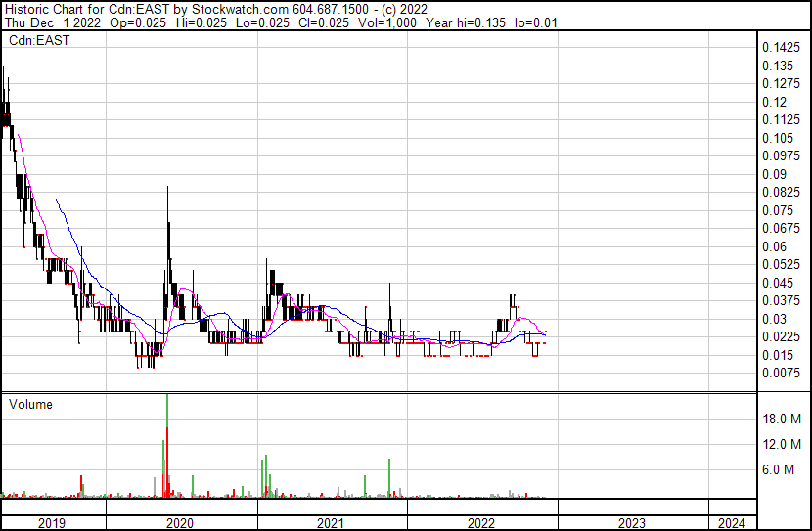Click the Year hi=0.135 text in header

pyautogui.click(x=466, y=22)
